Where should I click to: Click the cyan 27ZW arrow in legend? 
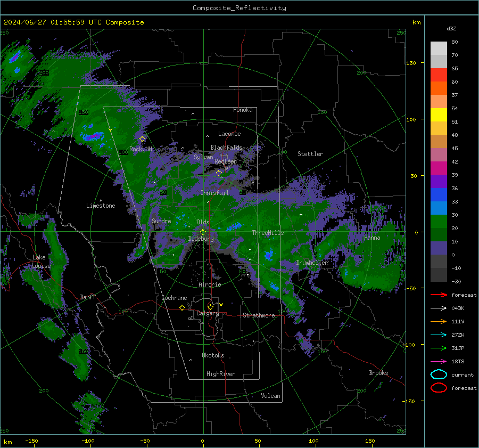coord(439,335)
